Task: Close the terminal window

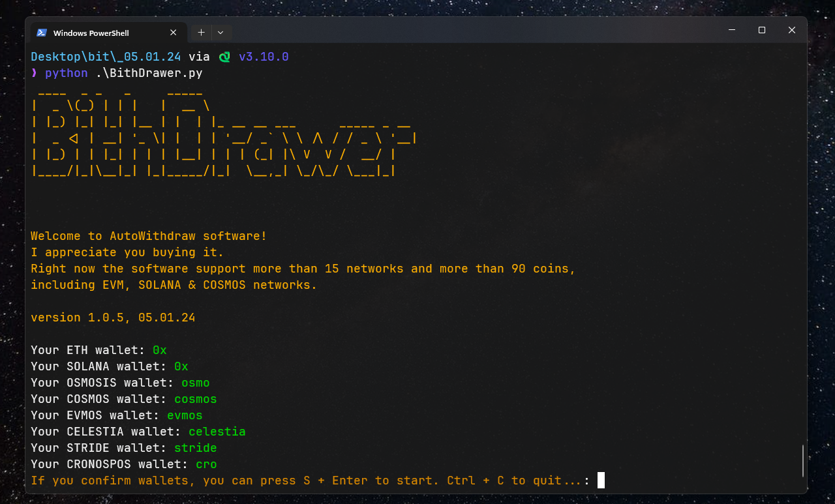Action: pyautogui.click(x=792, y=30)
